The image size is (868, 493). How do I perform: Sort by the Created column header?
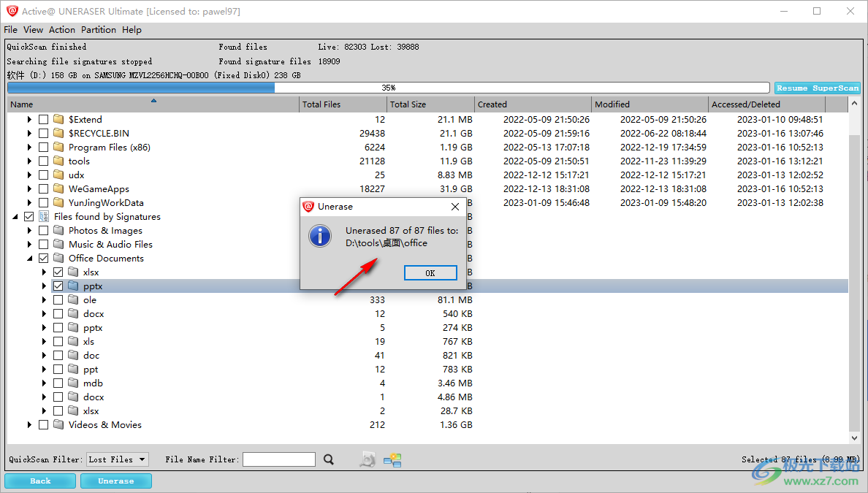click(x=533, y=104)
